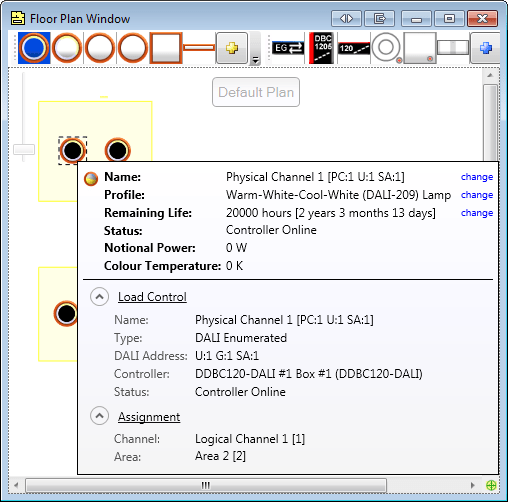Collapse the Assignment section

tap(99, 416)
